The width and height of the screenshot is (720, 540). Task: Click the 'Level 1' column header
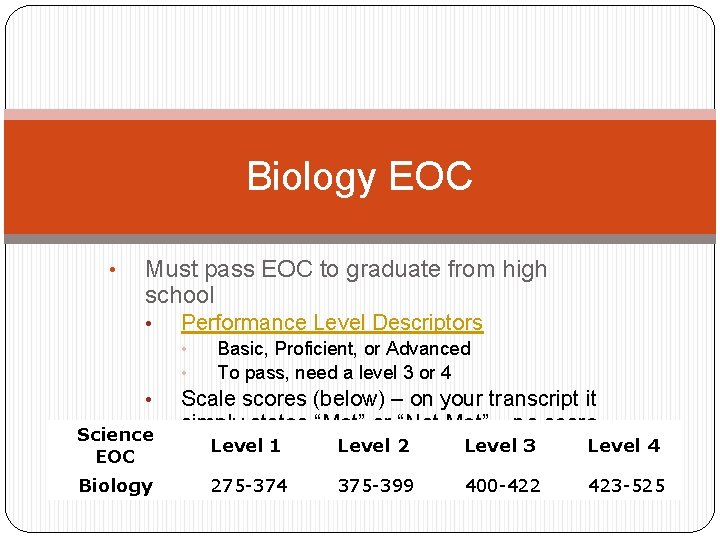coord(246,446)
